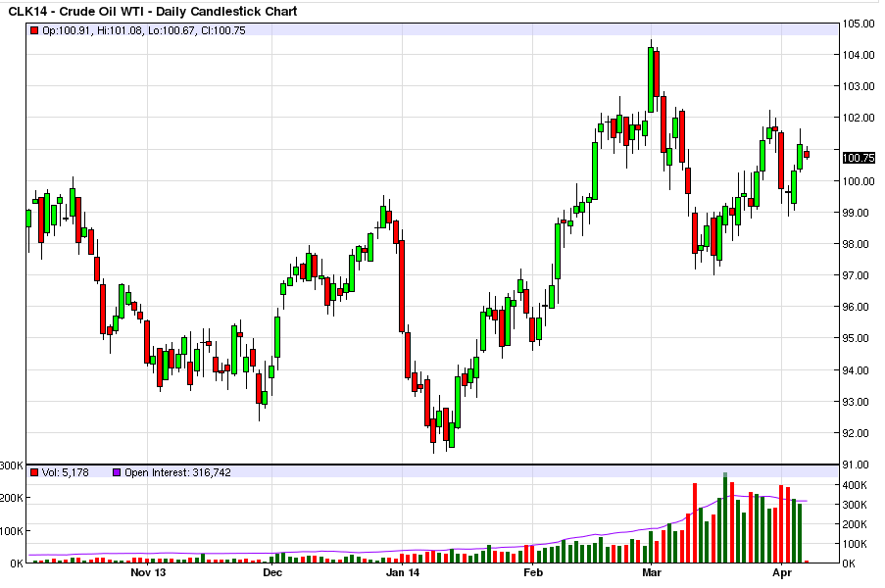Click the Op:100.91 open price value

coord(67,30)
